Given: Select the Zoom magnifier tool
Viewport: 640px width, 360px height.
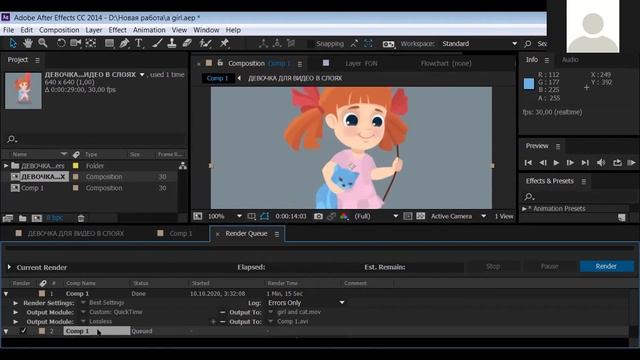Looking at the screenshot, I should click(x=42, y=43).
